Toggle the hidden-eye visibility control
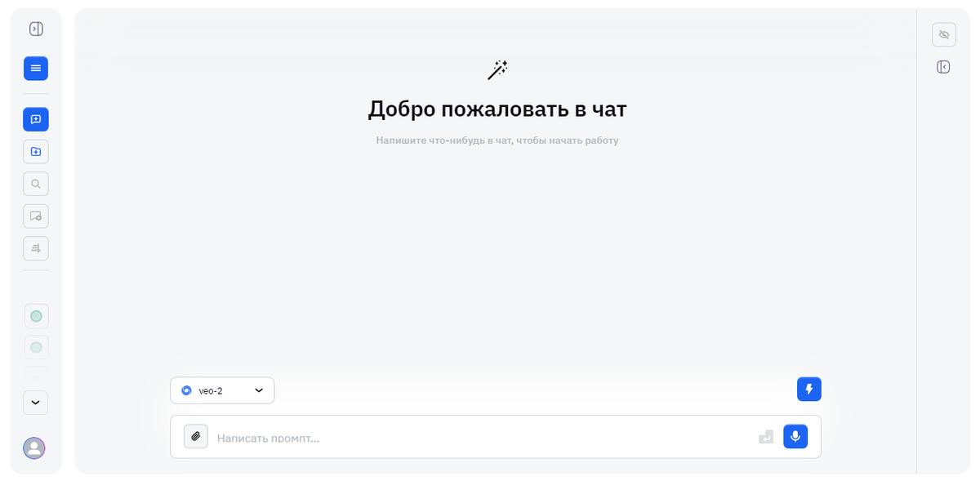The image size is (980, 481). coord(943,34)
